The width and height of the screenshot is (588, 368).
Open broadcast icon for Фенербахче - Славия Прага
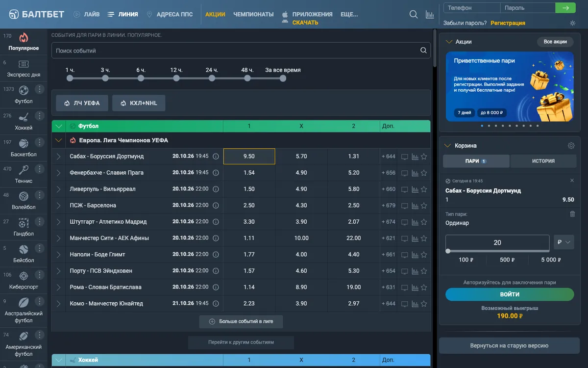click(x=405, y=173)
